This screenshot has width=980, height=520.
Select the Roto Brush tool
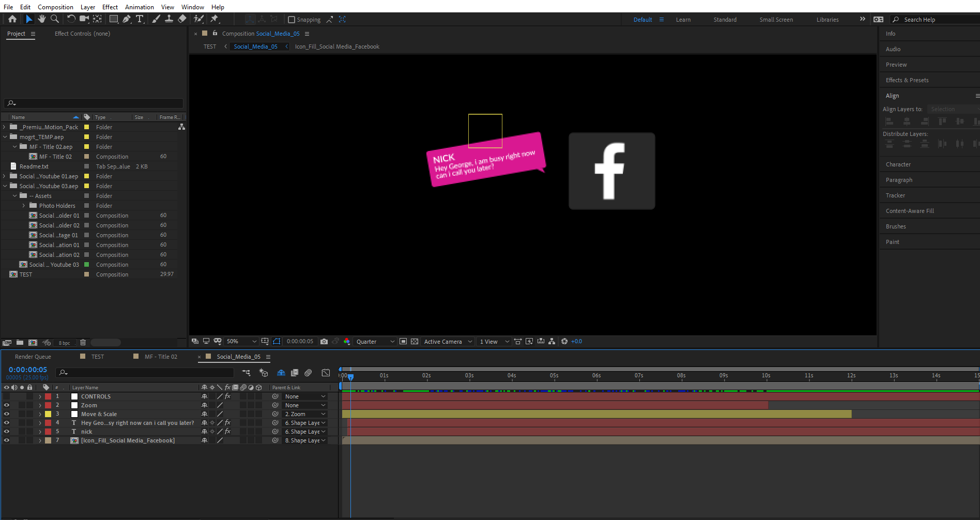coord(198,19)
